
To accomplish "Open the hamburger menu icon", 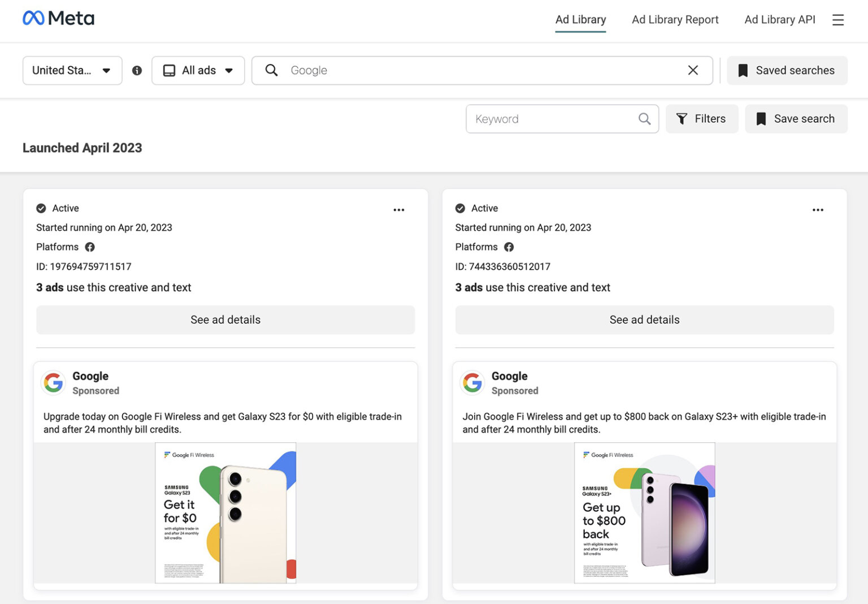I will click(x=838, y=19).
